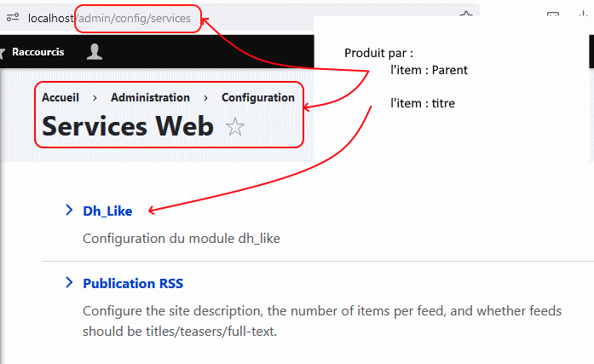Open the Publication RSS link
The height and width of the screenshot is (364, 594).
(x=133, y=283)
